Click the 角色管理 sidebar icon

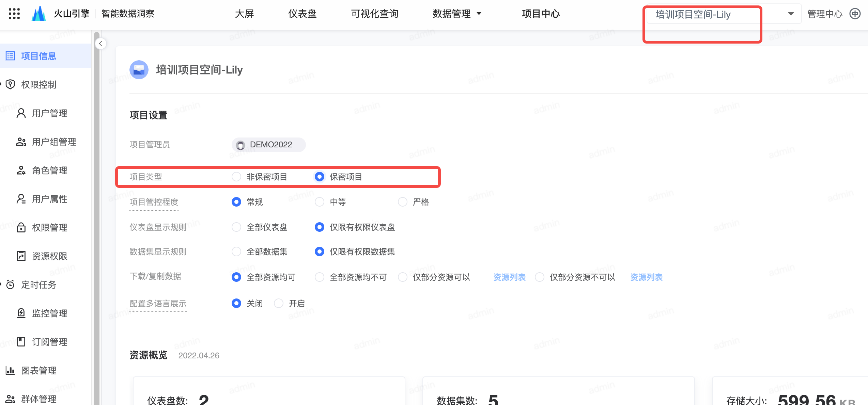(21, 170)
